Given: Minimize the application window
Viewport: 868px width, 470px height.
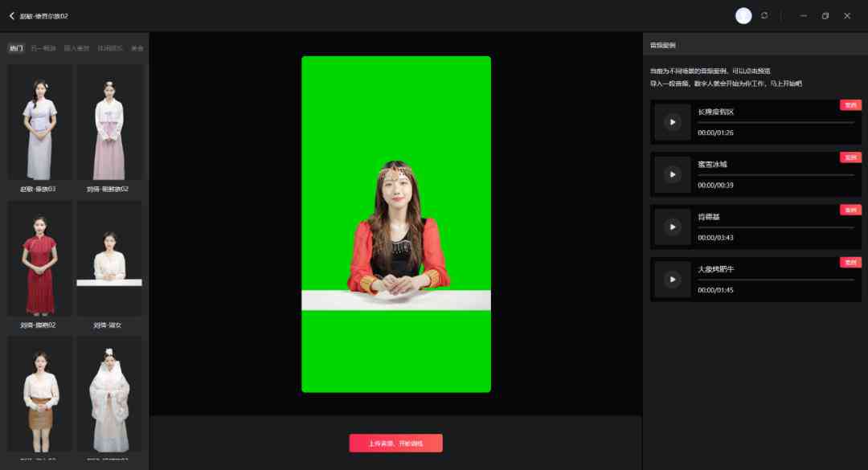Looking at the screenshot, I should (803, 16).
